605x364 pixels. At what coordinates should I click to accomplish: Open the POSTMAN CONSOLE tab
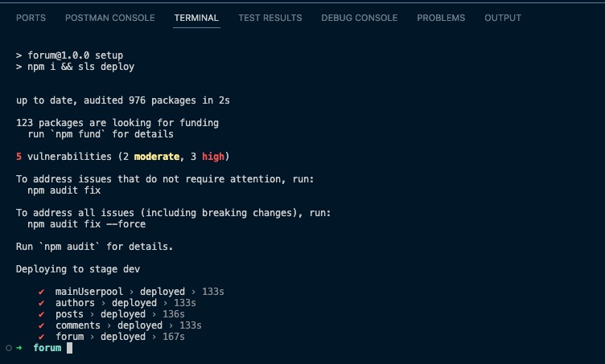coord(110,18)
